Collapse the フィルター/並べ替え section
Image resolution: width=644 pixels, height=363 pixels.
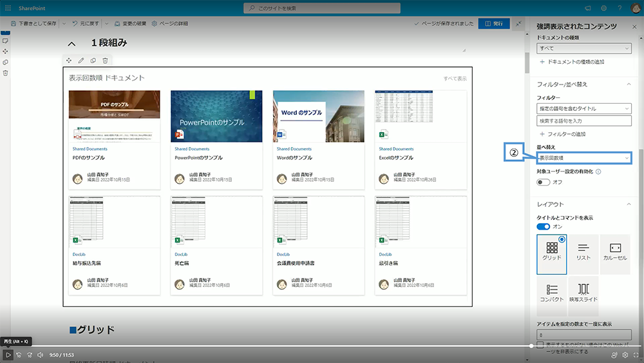[x=629, y=84]
